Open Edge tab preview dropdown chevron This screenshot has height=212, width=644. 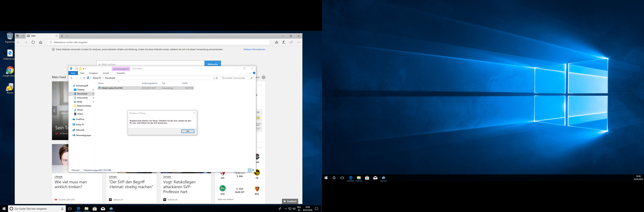coord(67,36)
